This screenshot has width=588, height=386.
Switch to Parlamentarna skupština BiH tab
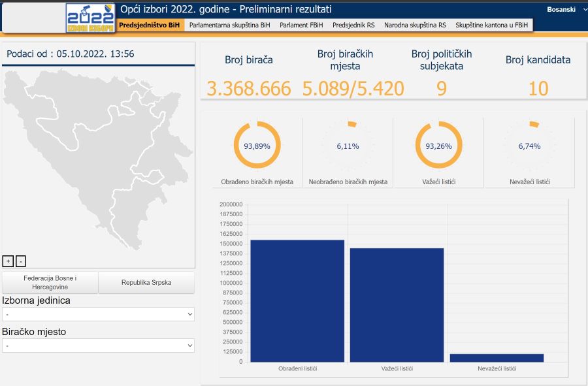(229, 25)
